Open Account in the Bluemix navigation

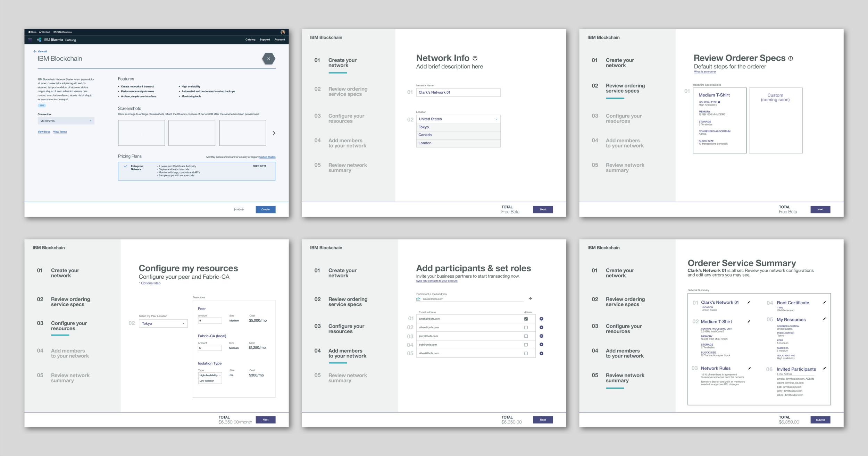pos(280,40)
